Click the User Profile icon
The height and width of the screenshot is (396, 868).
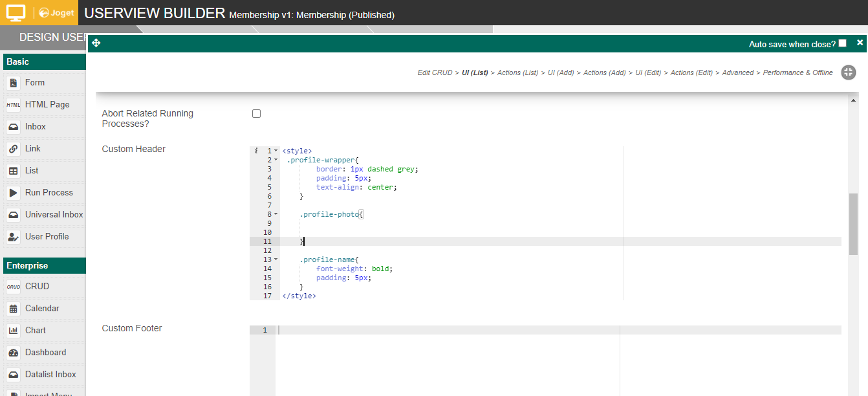pos(14,237)
